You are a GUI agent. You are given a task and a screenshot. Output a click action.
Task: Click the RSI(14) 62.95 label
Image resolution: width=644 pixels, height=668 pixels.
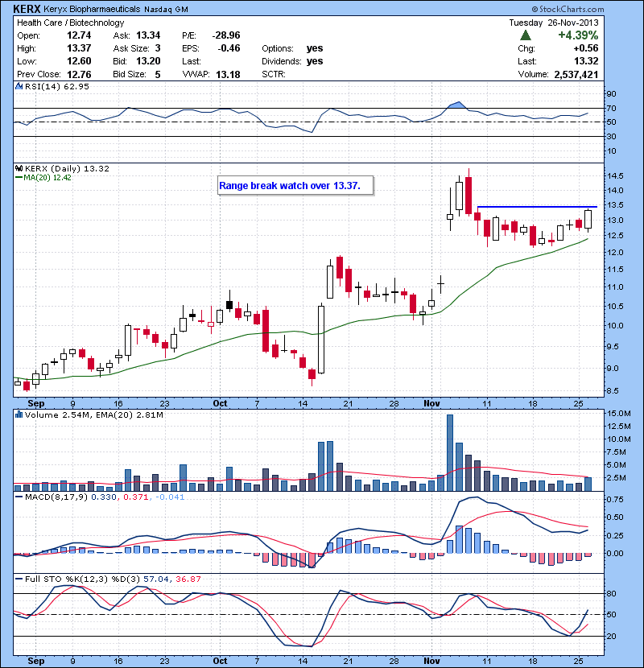57,86
